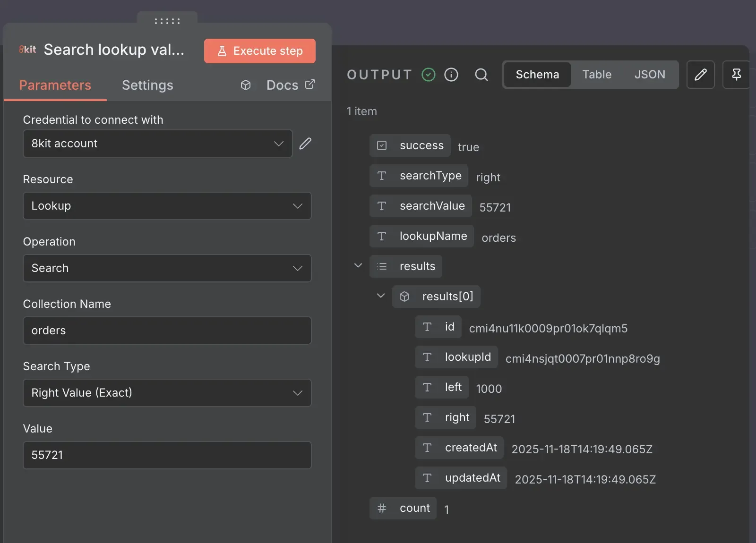
Task: Click the id value cmi4nu11k0009pr01ok7qlqm5
Action: 548,329
